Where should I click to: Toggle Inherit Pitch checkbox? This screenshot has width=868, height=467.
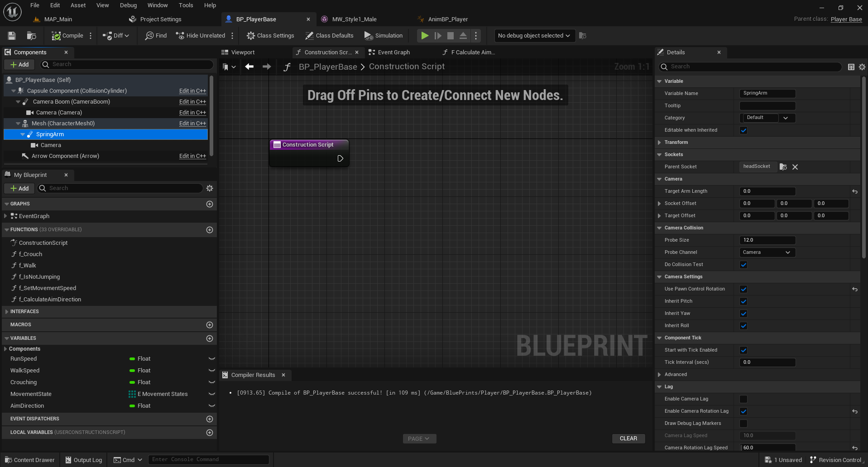pyautogui.click(x=743, y=301)
